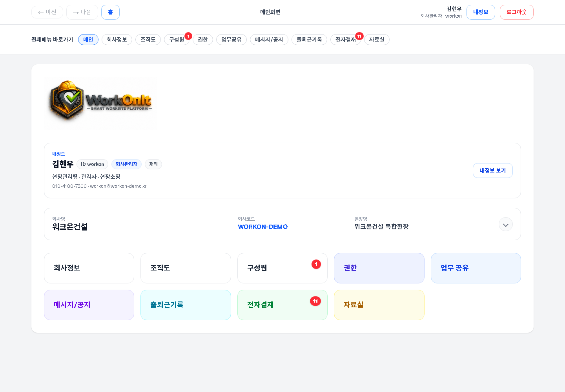Click the 재직 status tag
The image size is (565, 392).
tap(153, 164)
